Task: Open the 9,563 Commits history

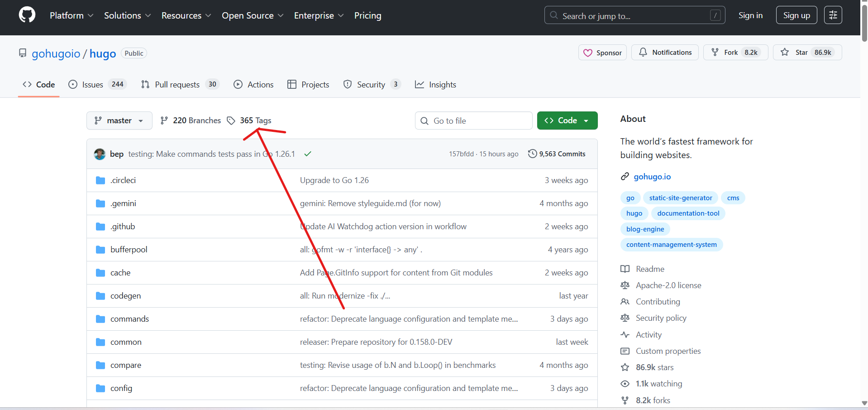Action: click(557, 154)
